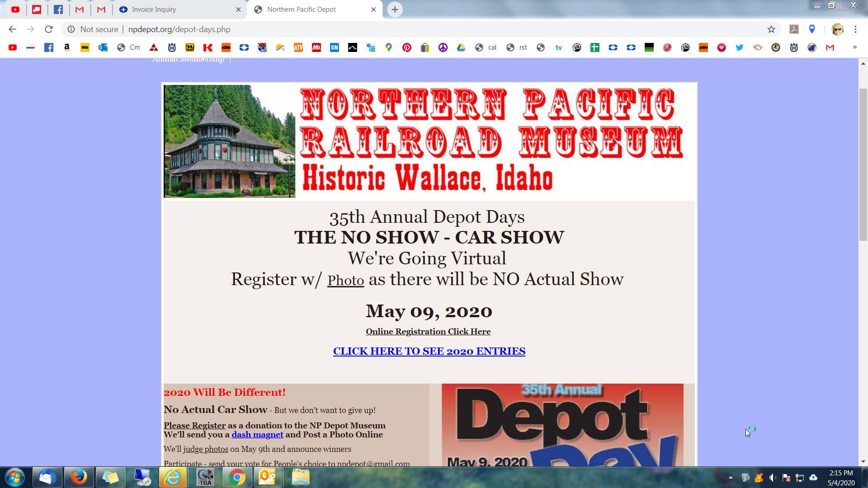Open the dash magnet link
The height and width of the screenshot is (488, 868).
[x=257, y=435]
